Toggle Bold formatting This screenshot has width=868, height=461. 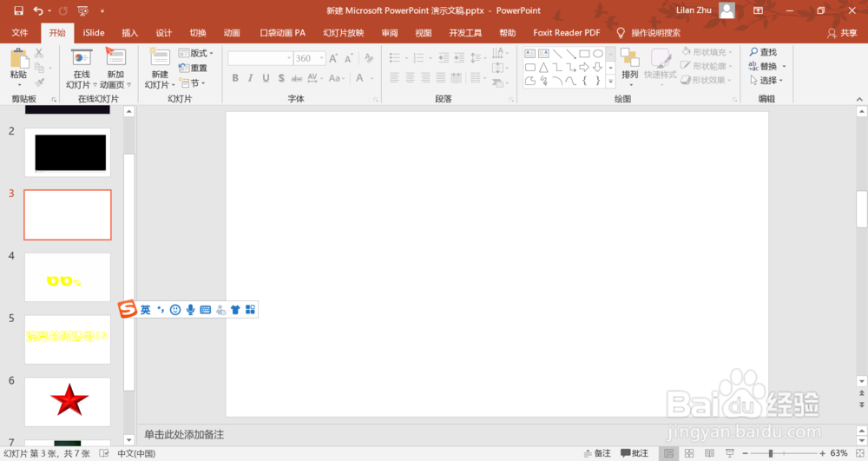click(x=235, y=78)
